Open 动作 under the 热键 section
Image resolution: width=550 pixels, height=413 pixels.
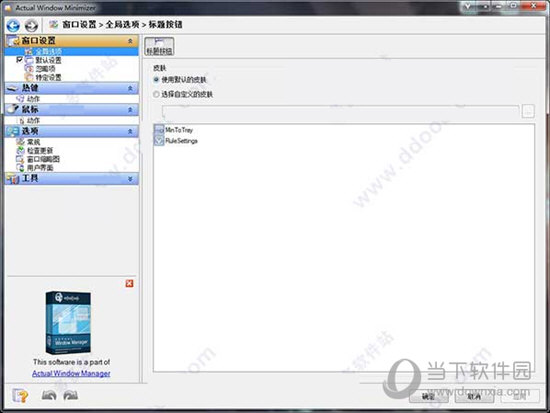coord(33,99)
